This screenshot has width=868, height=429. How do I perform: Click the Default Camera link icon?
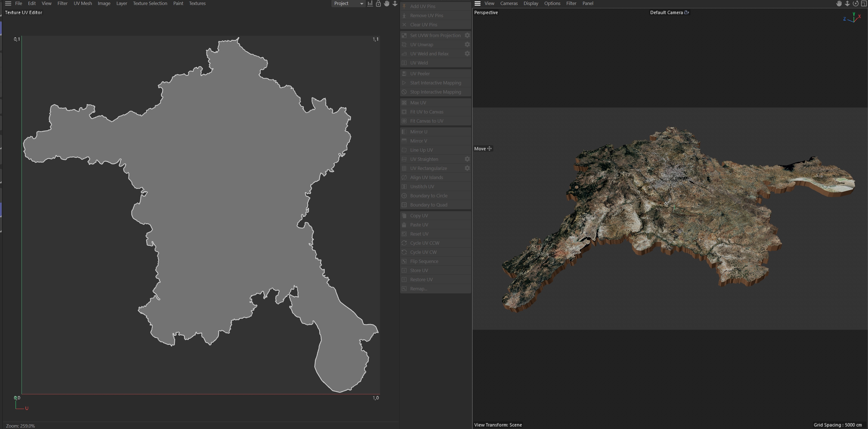coord(686,12)
